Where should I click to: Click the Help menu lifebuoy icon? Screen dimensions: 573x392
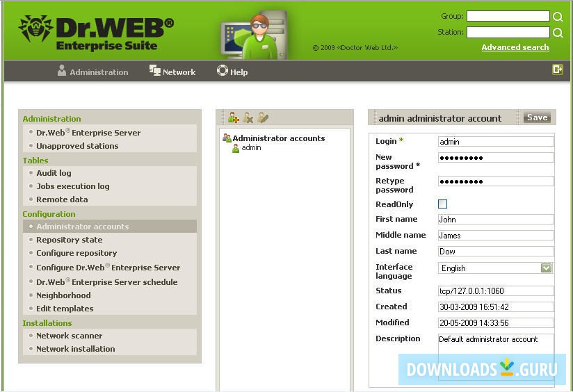click(223, 70)
